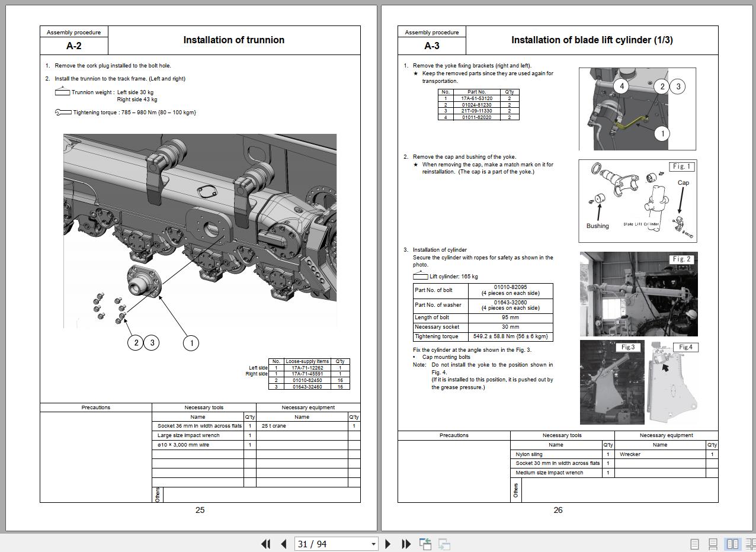Click the 'Length of bolt' row label
The width and height of the screenshot is (756, 552).
point(433,317)
